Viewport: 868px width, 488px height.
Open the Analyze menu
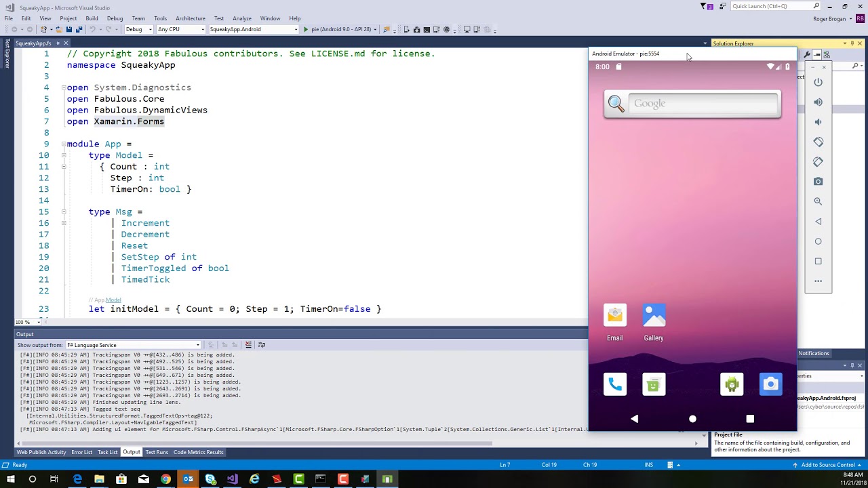pos(242,18)
